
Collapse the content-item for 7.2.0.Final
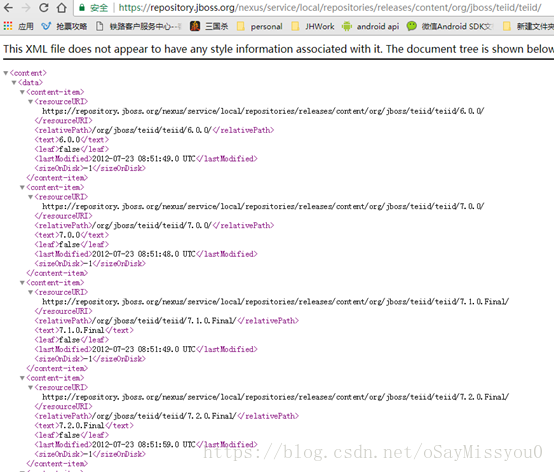tap(22, 378)
